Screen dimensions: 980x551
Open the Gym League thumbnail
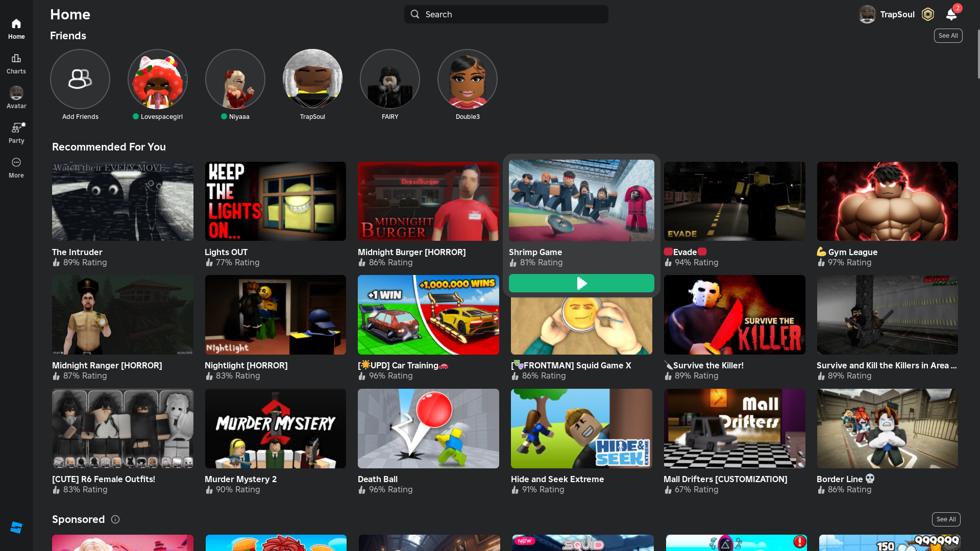[888, 202]
